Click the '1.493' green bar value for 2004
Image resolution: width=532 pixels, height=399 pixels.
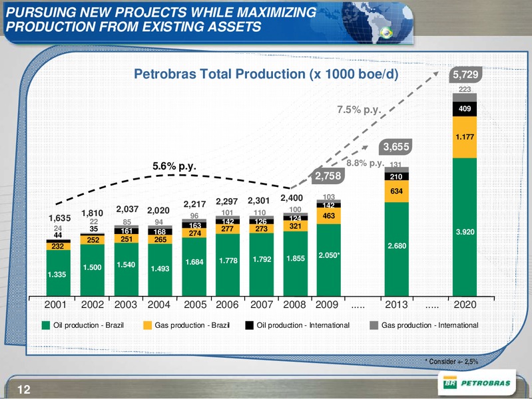pos(160,269)
